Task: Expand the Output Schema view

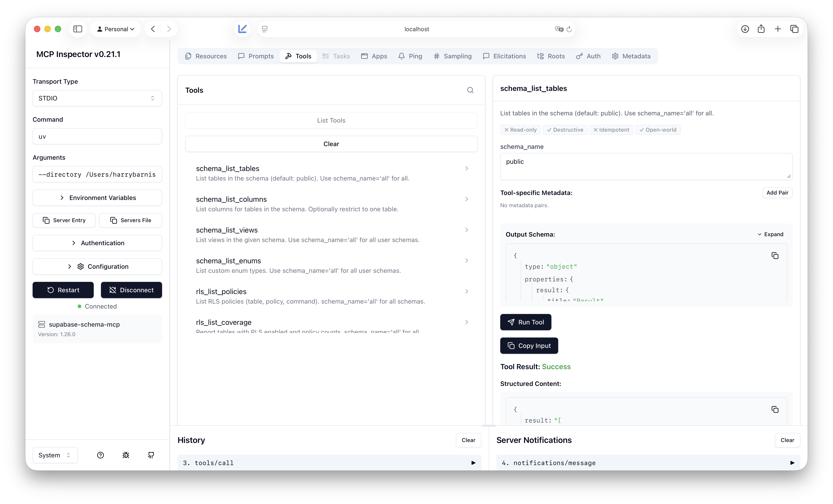Action: pos(771,234)
